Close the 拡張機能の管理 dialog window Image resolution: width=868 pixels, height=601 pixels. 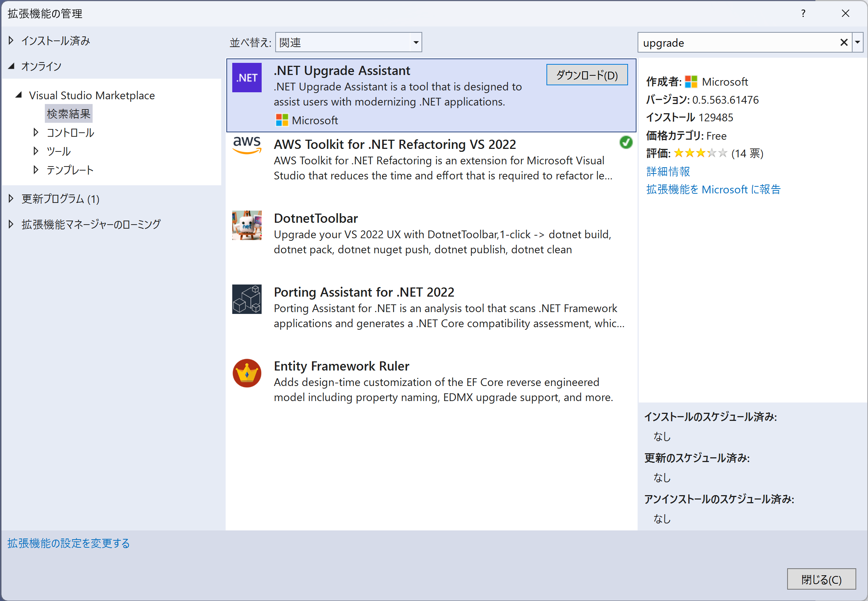[846, 14]
